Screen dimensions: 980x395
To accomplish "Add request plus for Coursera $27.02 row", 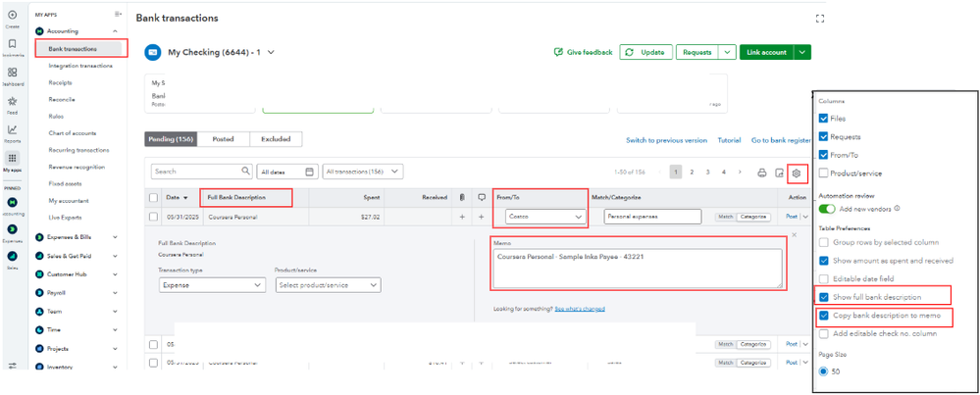I will pos(482,218).
